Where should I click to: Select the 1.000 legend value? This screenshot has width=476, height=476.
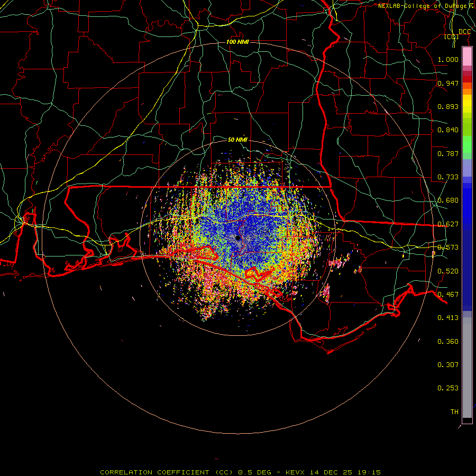(x=448, y=59)
